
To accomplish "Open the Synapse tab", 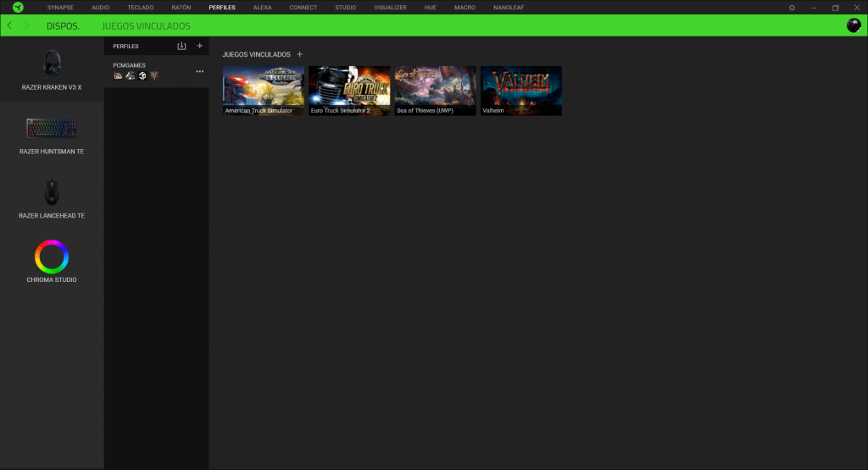I will 60,8.
